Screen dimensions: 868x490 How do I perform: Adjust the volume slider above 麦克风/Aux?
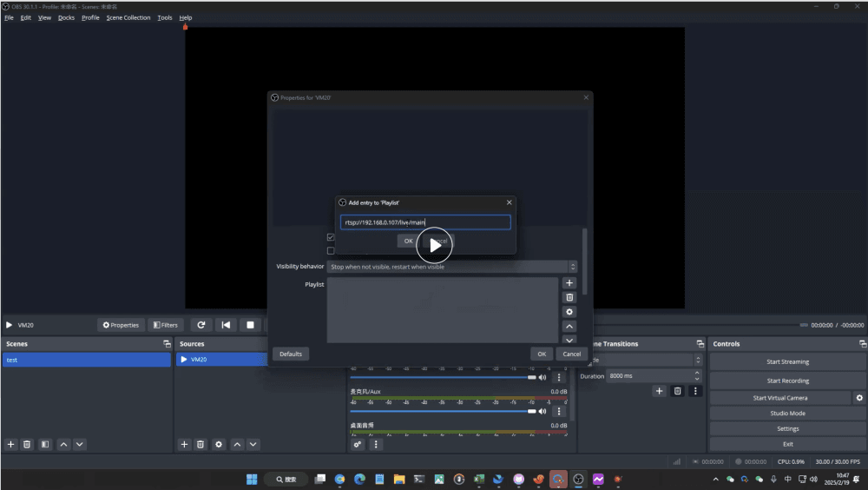pos(443,377)
